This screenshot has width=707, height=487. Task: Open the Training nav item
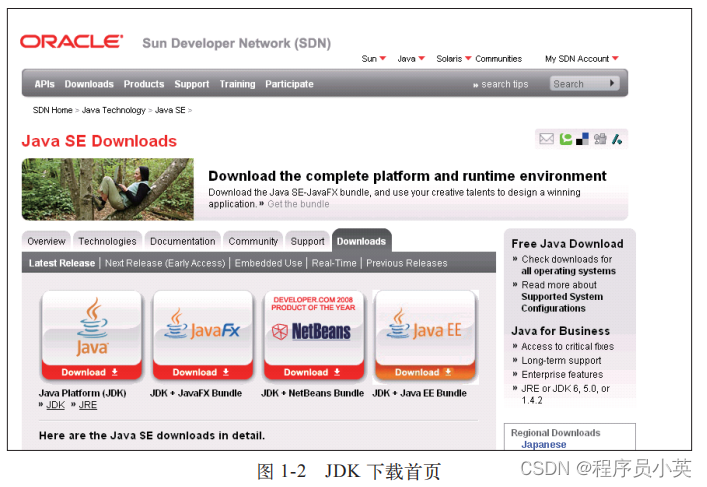tap(237, 84)
